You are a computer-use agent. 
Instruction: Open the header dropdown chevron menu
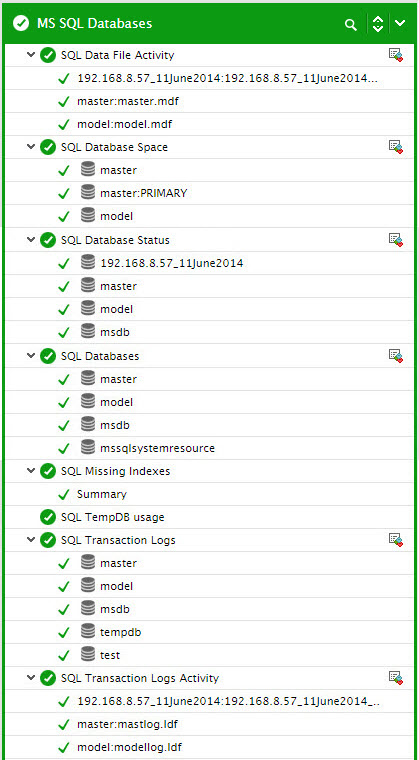400,23
